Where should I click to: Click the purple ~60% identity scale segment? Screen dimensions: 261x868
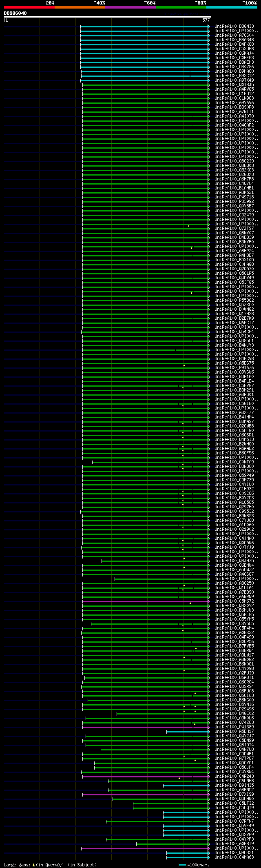[130, 7]
